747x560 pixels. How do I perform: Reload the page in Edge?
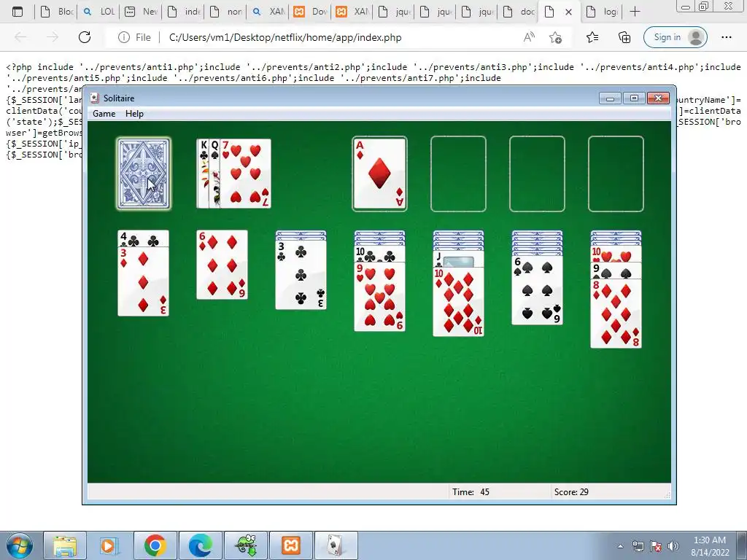click(x=85, y=37)
